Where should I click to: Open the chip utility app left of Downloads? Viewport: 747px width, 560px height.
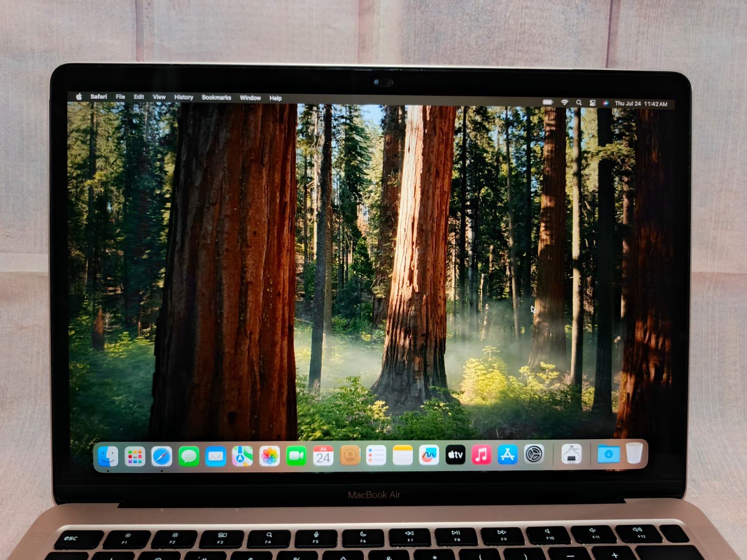pyautogui.click(x=571, y=454)
